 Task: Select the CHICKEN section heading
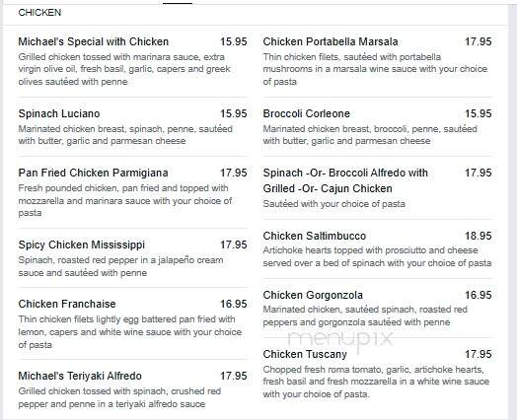(39, 13)
